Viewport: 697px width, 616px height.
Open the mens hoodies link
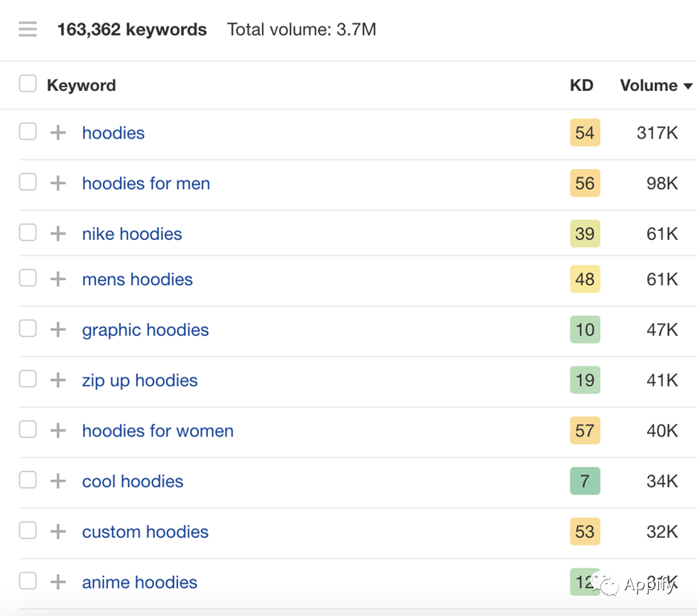(x=137, y=279)
